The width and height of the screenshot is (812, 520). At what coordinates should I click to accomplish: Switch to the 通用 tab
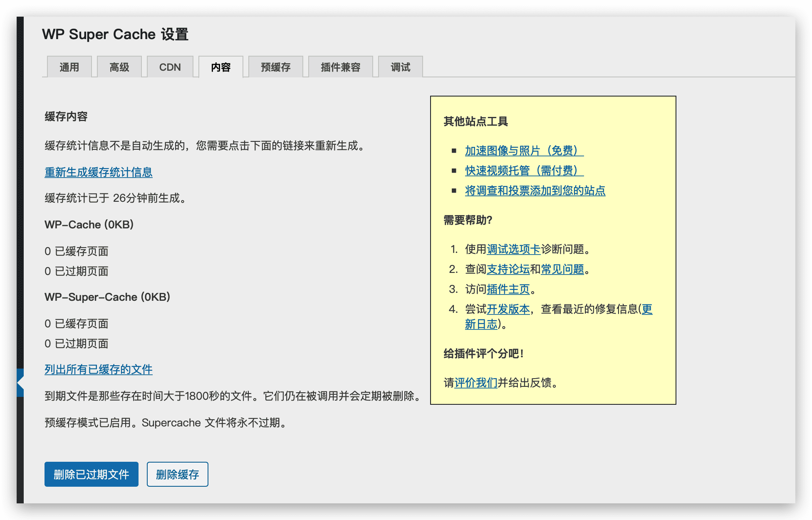(x=69, y=67)
